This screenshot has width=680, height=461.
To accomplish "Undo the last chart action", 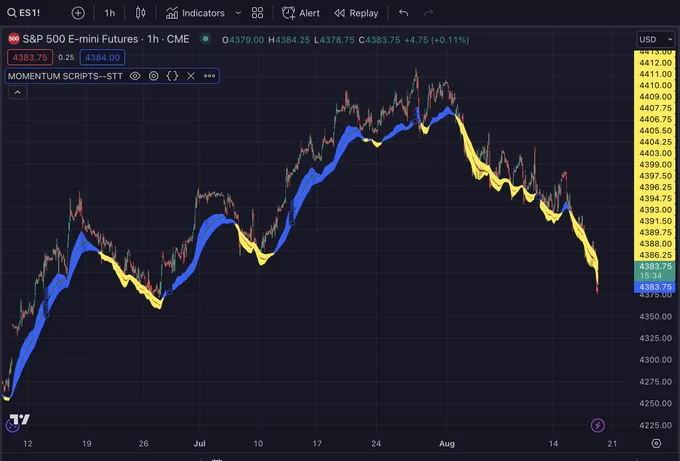I will [404, 13].
